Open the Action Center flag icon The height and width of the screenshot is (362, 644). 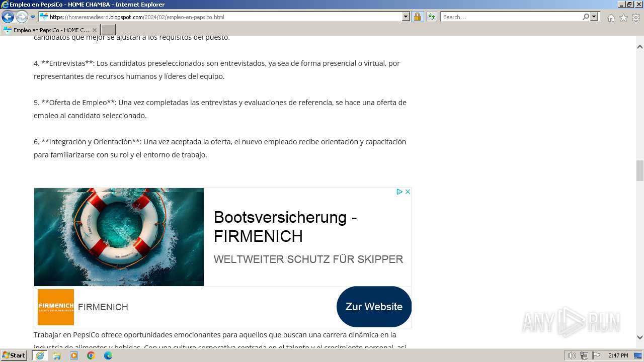tap(596, 355)
